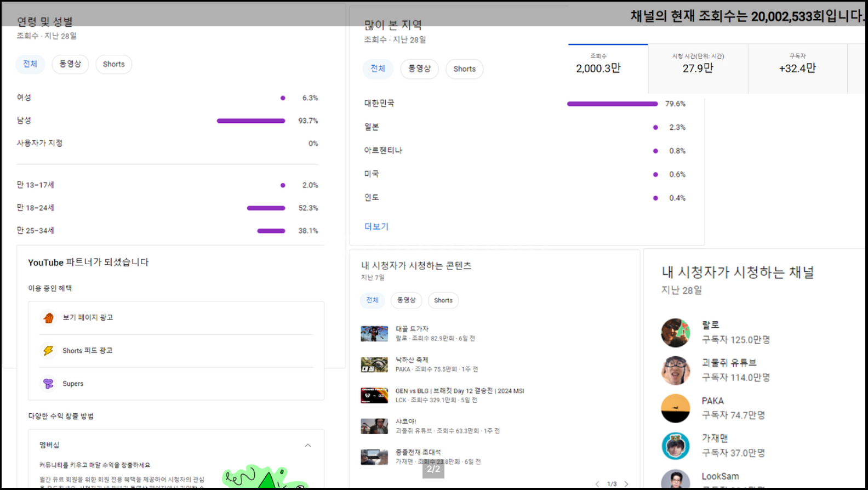Click the 여성 gender row label
Image resolution: width=868 pixels, height=490 pixels.
coord(24,98)
